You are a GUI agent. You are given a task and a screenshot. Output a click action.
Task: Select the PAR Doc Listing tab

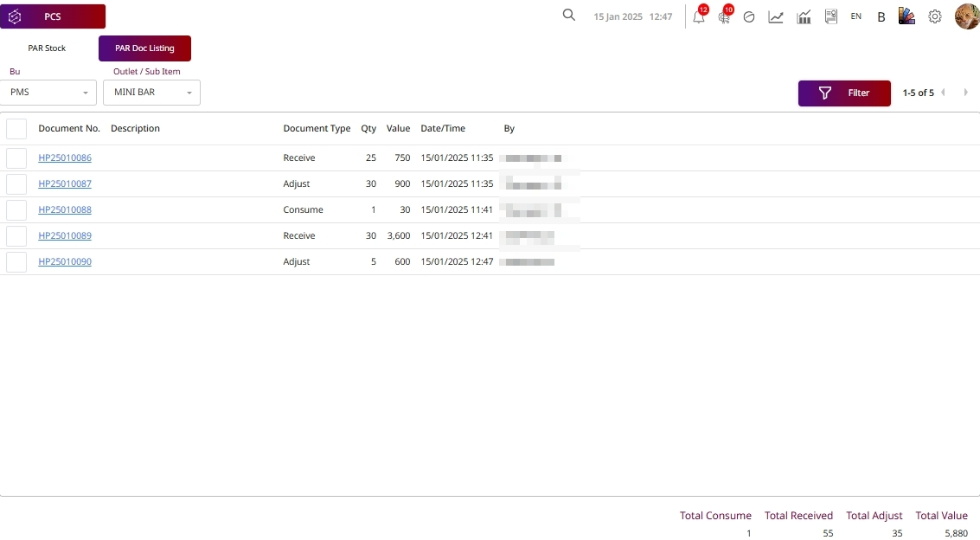point(144,48)
